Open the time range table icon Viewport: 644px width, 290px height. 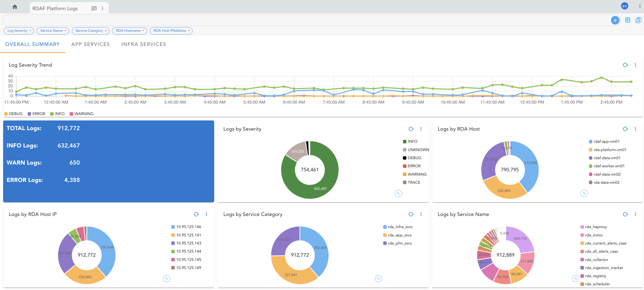click(628, 20)
